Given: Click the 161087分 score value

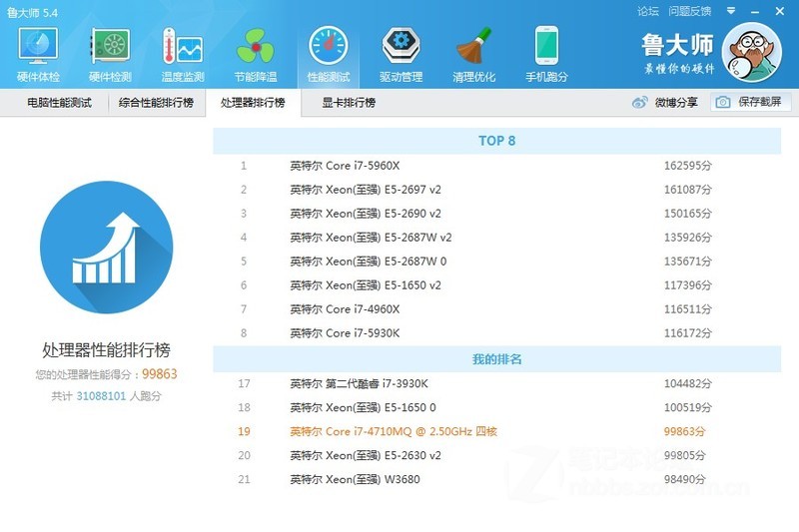Looking at the screenshot, I should (687, 190).
